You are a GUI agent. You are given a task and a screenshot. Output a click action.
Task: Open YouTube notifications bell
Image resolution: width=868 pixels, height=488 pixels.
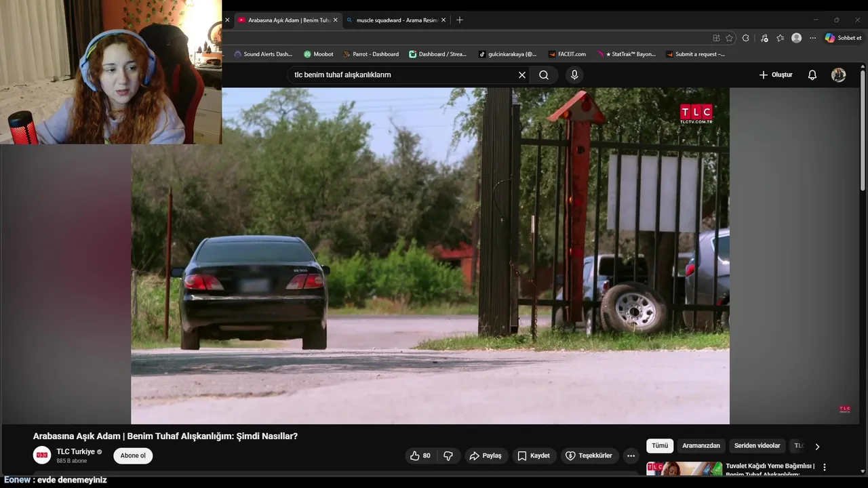[x=812, y=75]
